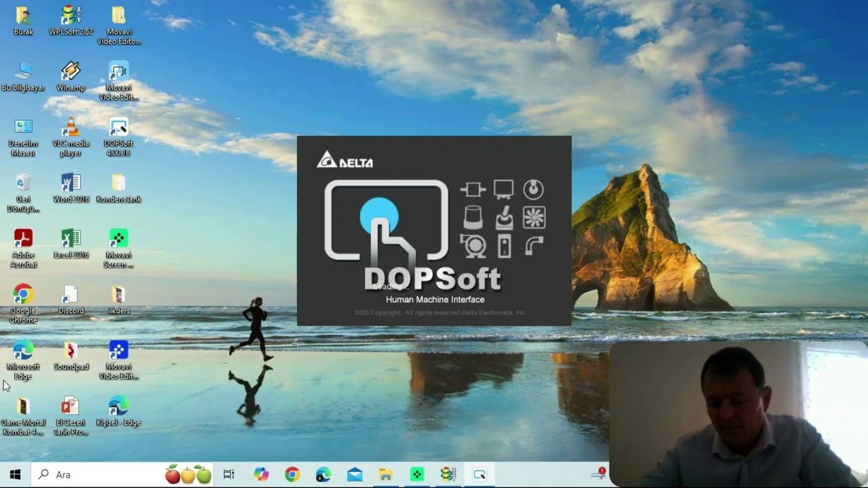Switch to WPLSoft in the taskbar
The width and height of the screenshot is (868, 488).
coord(448,474)
